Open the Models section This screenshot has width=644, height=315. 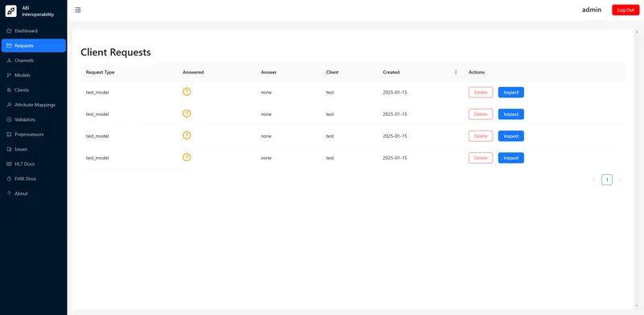(33, 75)
